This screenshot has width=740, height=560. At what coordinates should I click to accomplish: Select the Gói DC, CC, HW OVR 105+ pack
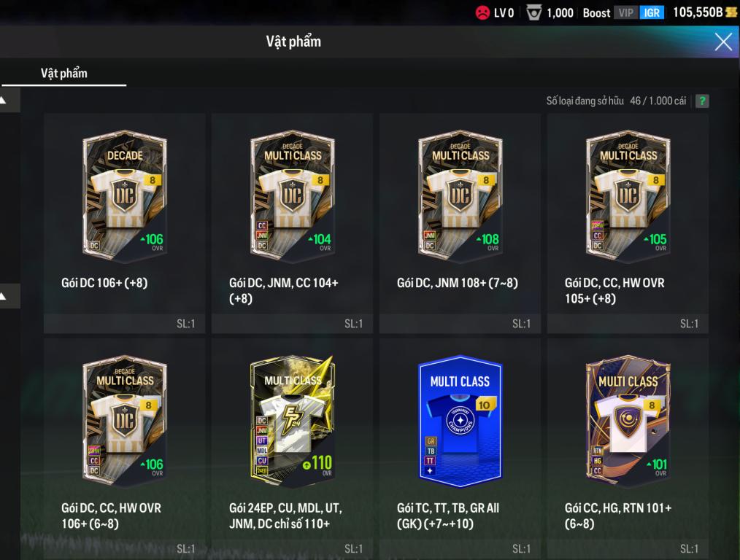tap(628, 223)
